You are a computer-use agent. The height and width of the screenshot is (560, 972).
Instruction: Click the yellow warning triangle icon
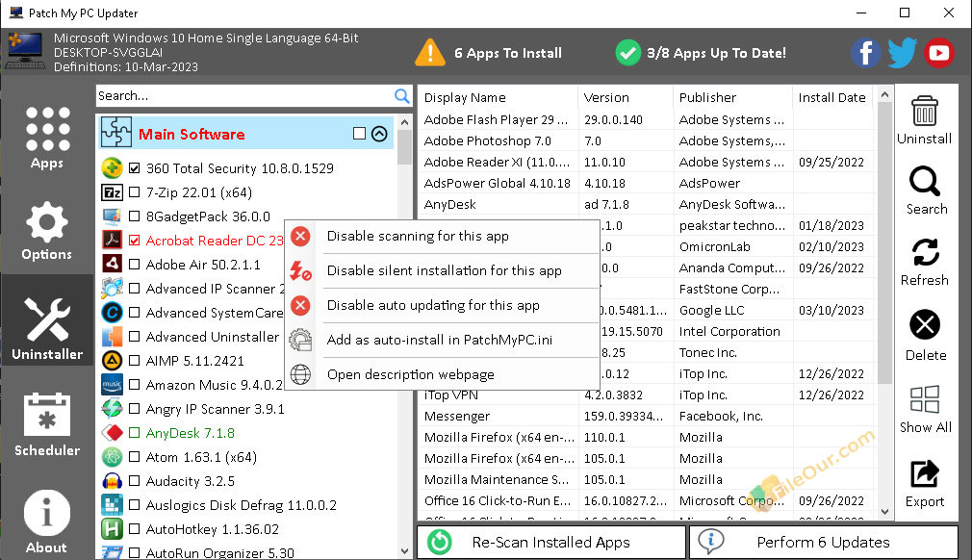[429, 53]
